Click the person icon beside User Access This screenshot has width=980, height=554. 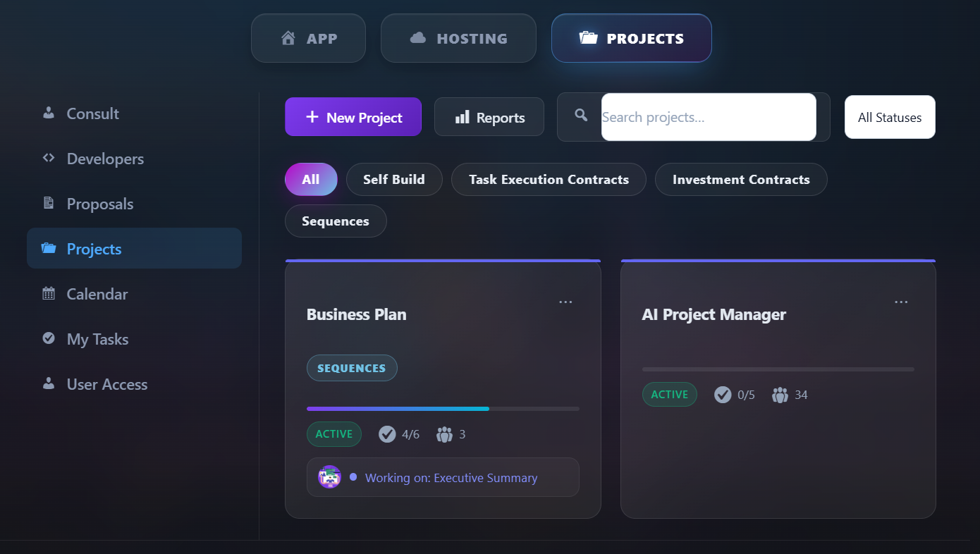[49, 383]
